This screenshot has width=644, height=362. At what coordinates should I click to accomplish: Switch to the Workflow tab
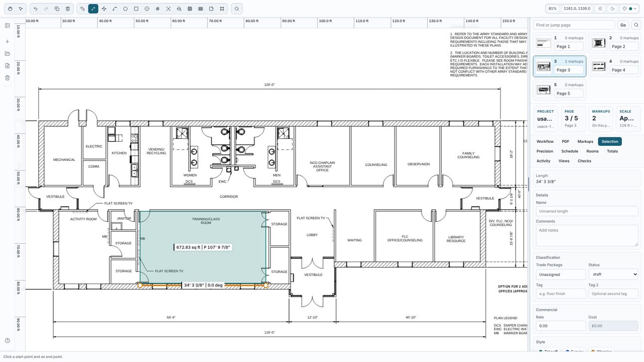click(545, 142)
